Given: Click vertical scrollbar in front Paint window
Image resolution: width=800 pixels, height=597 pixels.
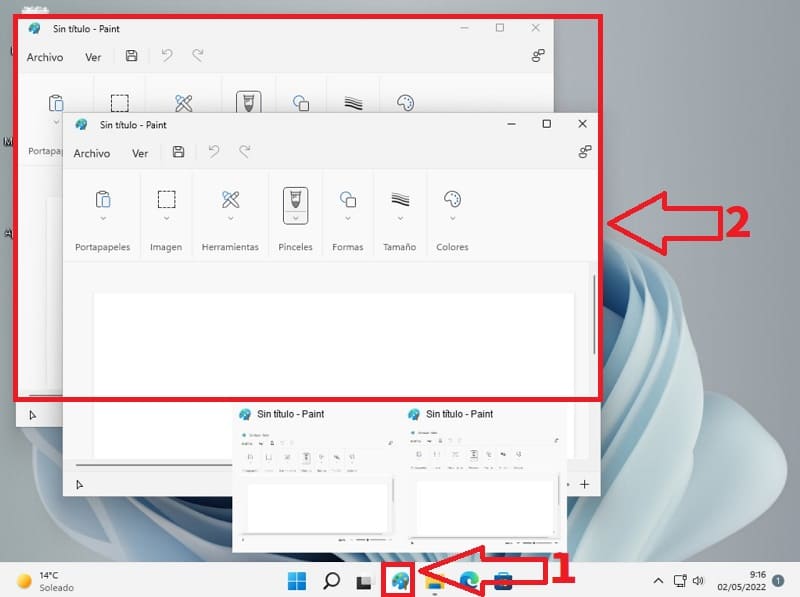Looking at the screenshot, I should [594, 315].
